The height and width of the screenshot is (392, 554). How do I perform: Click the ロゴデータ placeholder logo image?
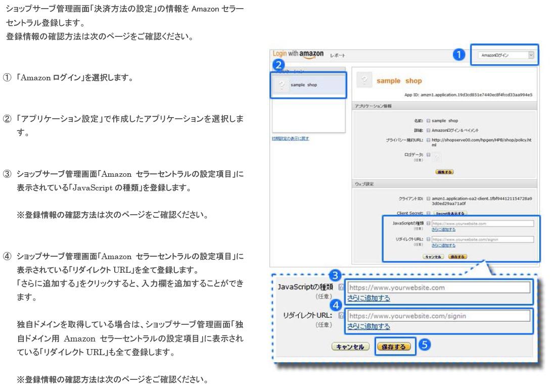(437, 157)
